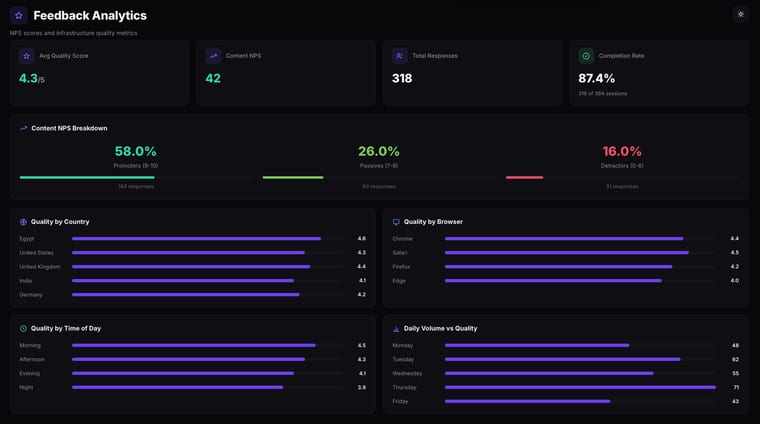Click the 58.0% promoters percentage

[136, 151]
